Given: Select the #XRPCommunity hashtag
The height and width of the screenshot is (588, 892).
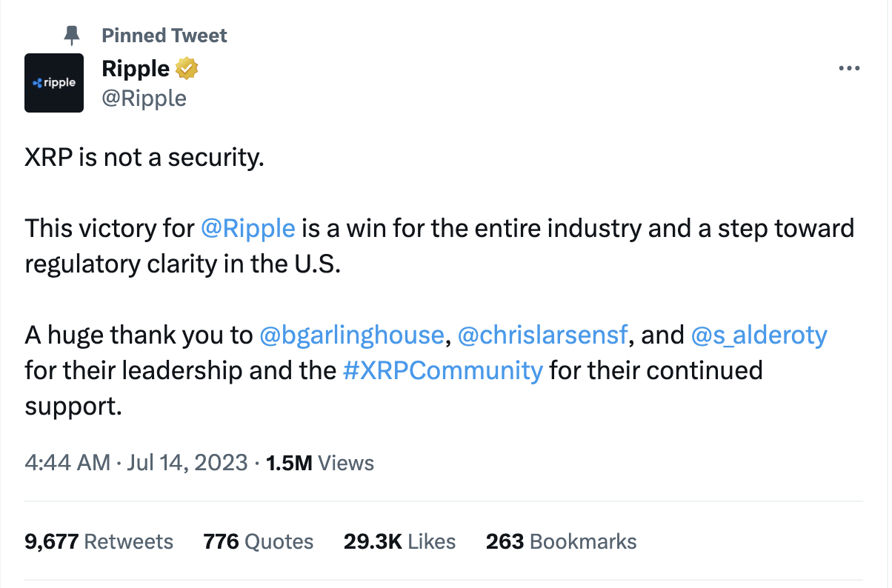Looking at the screenshot, I should click(x=443, y=370).
